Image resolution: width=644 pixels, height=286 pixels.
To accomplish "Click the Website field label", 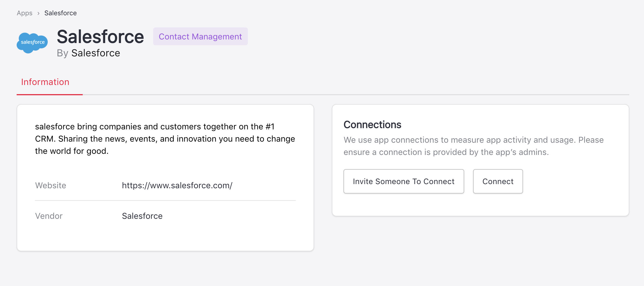I will (x=50, y=185).
